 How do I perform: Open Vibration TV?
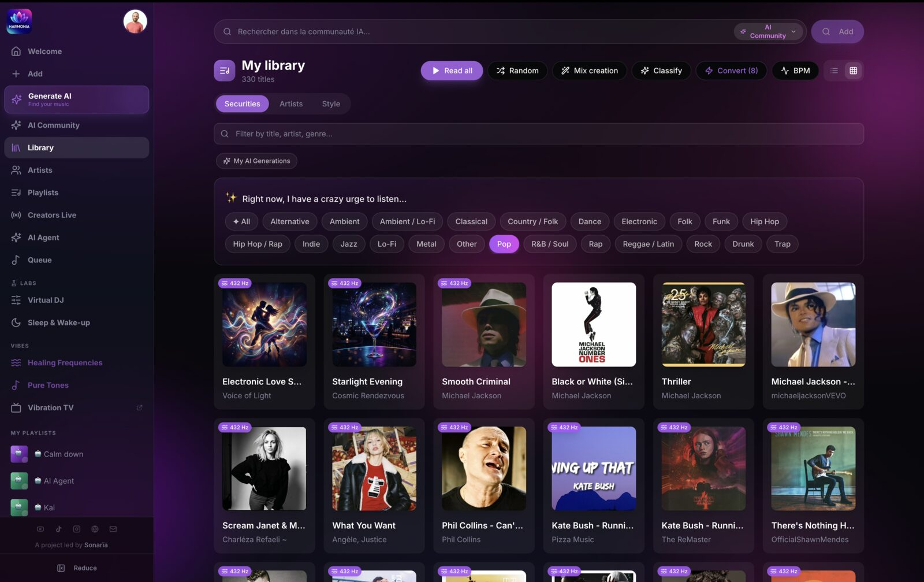(x=76, y=408)
